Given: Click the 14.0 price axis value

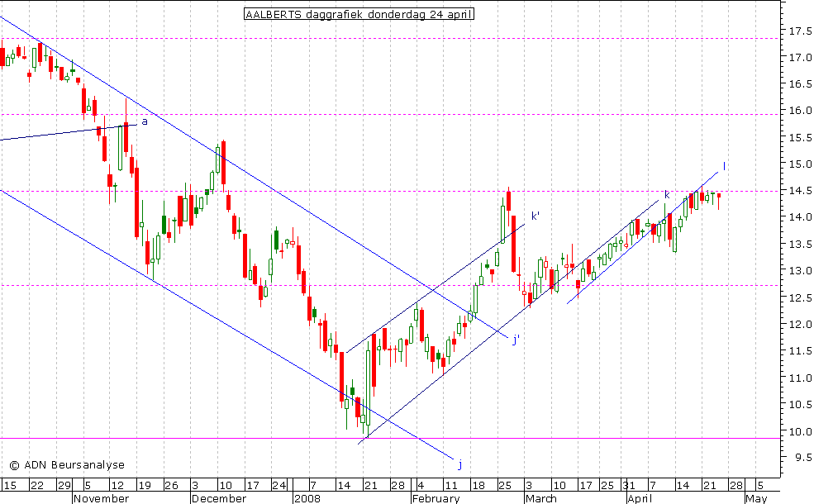Looking at the screenshot, I should click(800, 217).
